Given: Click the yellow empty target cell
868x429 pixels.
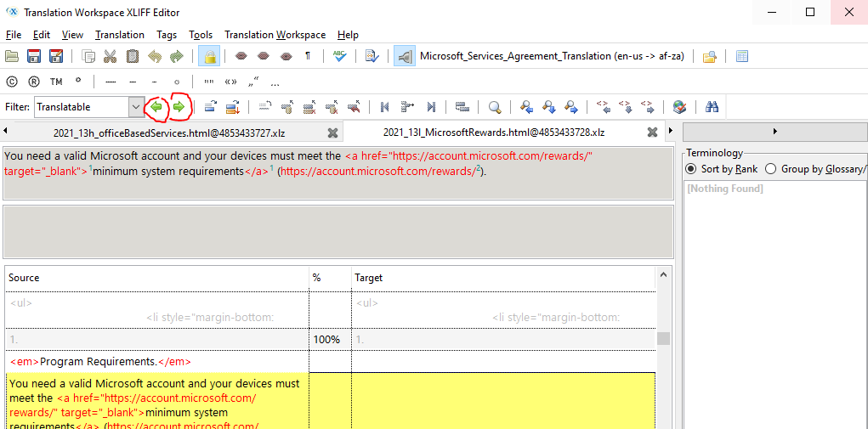Looking at the screenshot, I should (504, 401).
